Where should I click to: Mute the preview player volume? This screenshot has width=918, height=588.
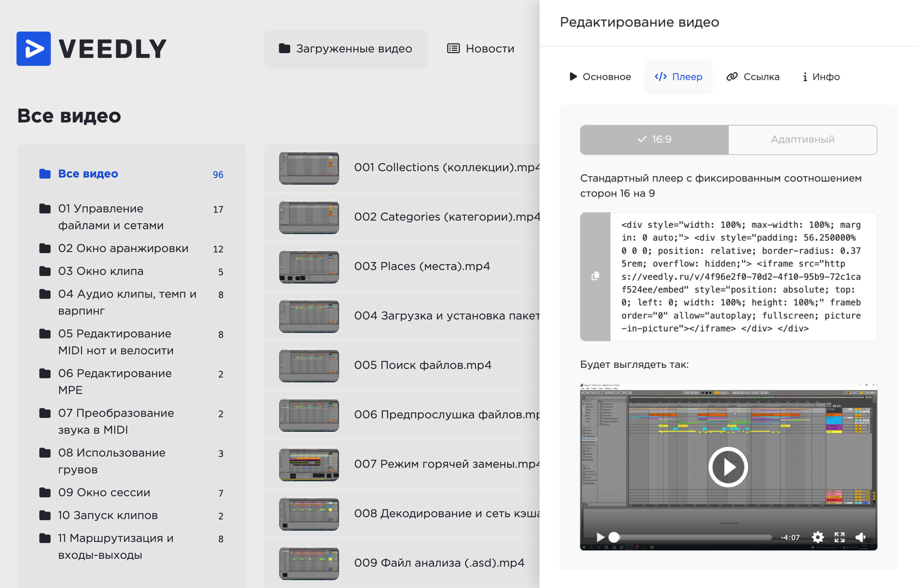pos(860,537)
